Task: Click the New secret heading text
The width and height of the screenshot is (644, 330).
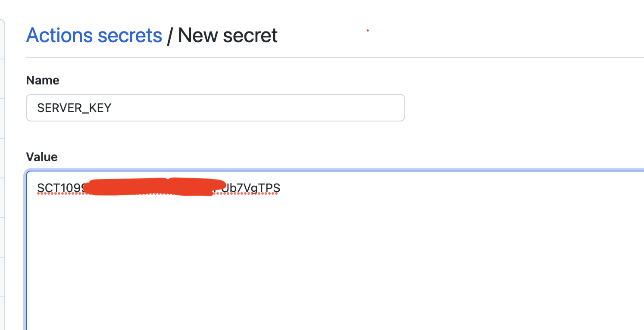Action: pos(228,35)
